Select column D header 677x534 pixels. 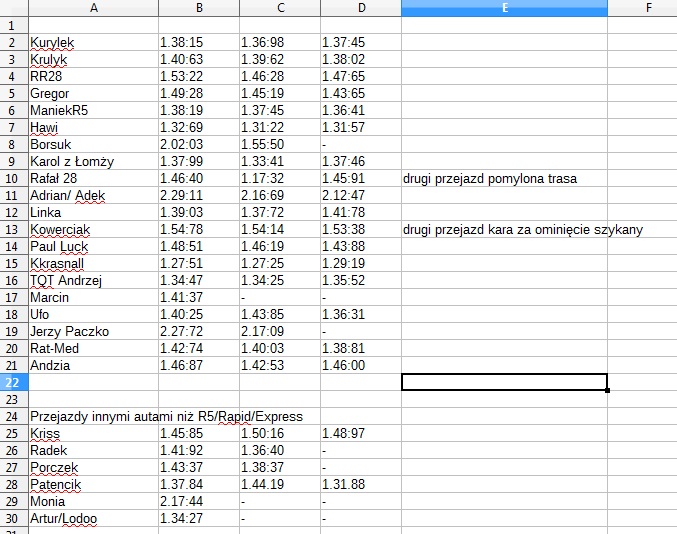361,8
